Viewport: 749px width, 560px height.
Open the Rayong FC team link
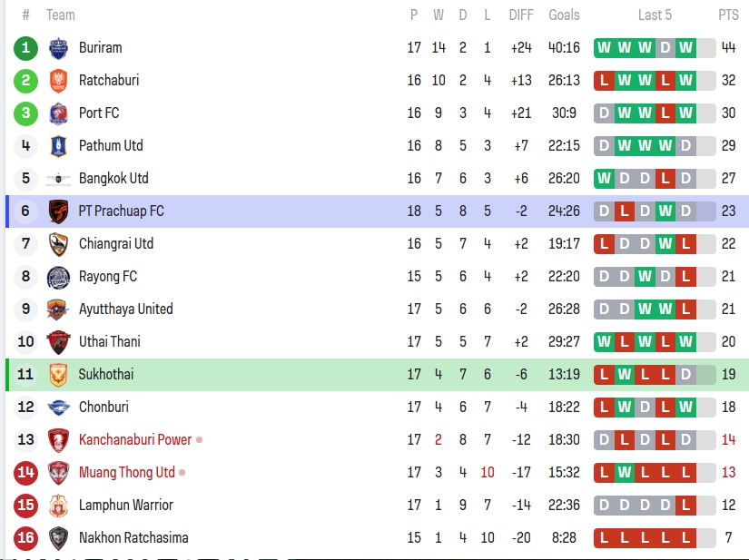[x=110, y=277]
